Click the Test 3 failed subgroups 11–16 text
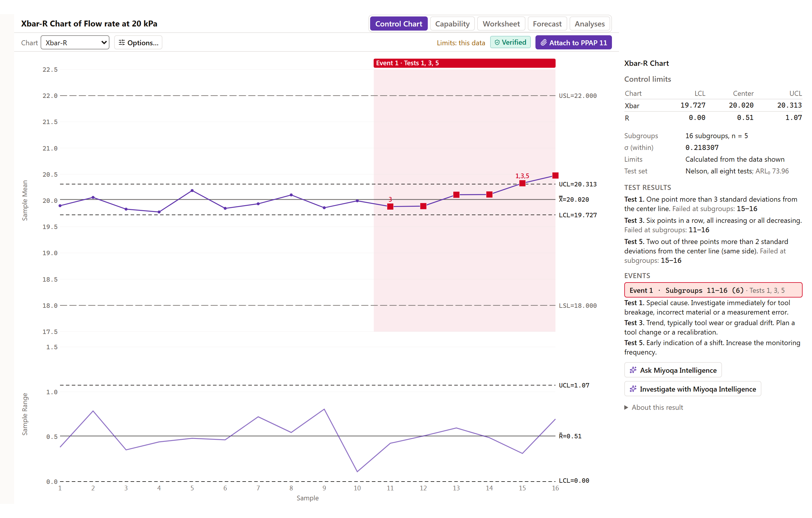The width and height of the screenshot is (812, 518). (x=699, y=230)
